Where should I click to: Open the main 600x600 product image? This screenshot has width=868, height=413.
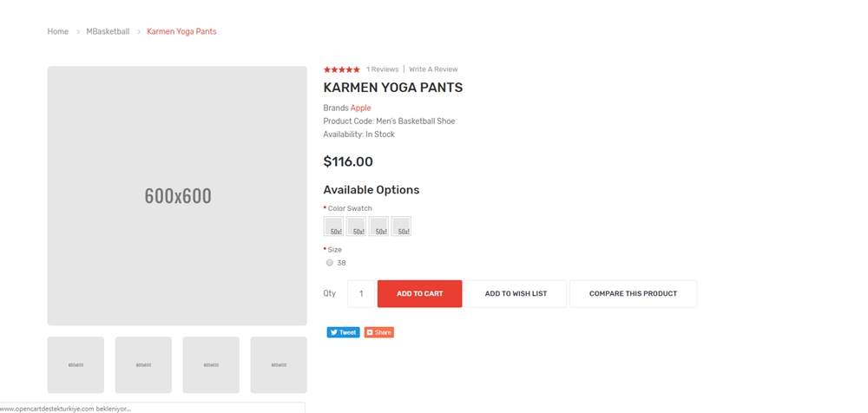pos(177,196)
